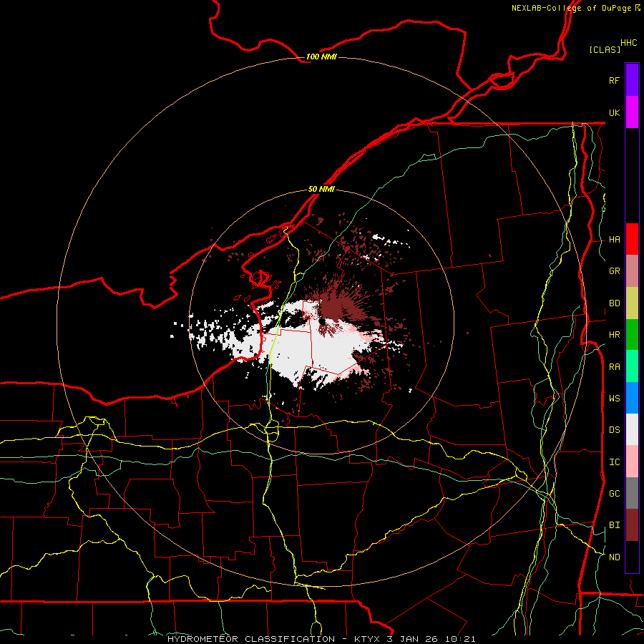Click the ND black legend swatch
The height and width of the screenshot is (644, 644).
coord(632,557)
